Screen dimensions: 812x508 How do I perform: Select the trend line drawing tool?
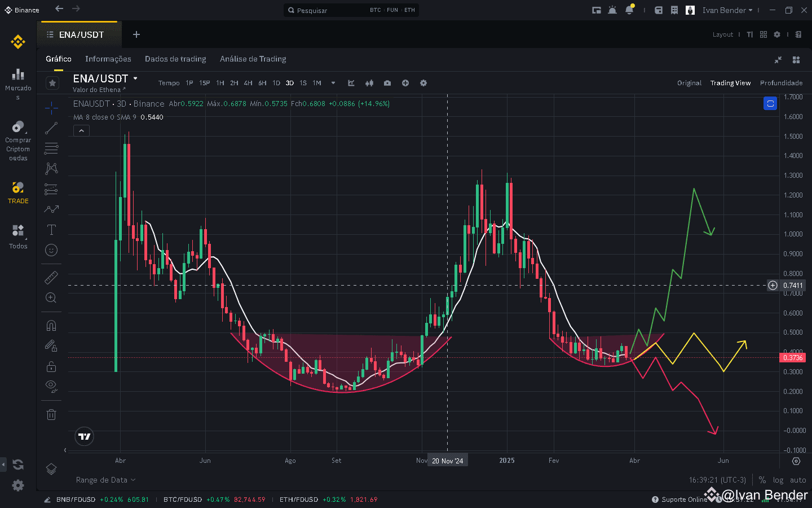coord(51,128)
